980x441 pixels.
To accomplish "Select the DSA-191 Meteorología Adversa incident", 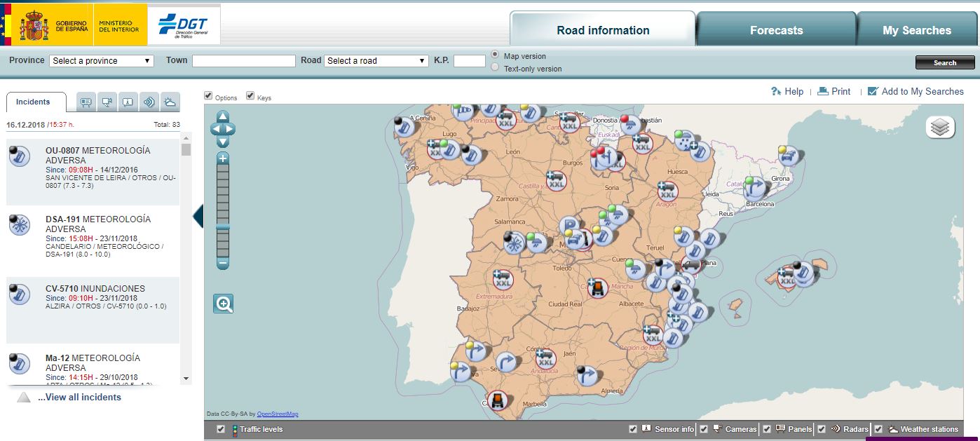I will [93, 240].
